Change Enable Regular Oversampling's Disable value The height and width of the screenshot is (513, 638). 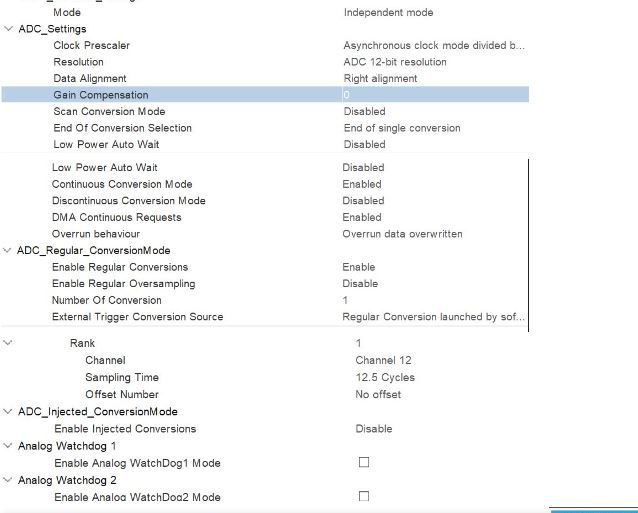pos(360,284)
